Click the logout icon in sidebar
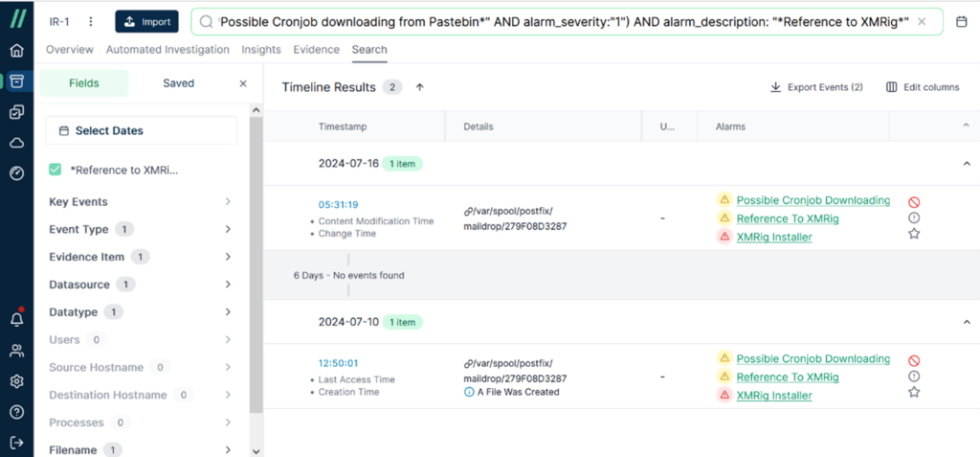The width and height of the screenshot is (980, 457). coord(17,443)
